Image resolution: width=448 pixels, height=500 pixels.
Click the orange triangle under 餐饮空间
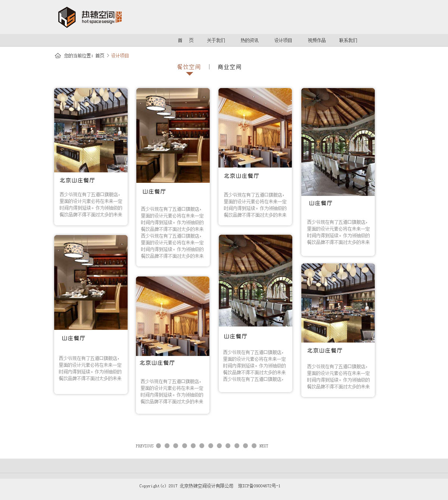189,74
